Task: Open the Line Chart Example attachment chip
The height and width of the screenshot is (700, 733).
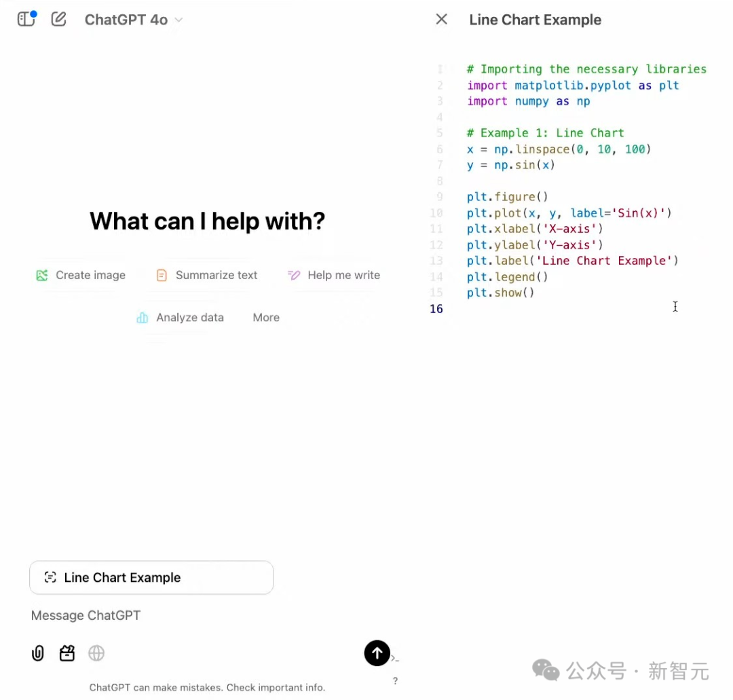Action: click(x=151, y=578)
